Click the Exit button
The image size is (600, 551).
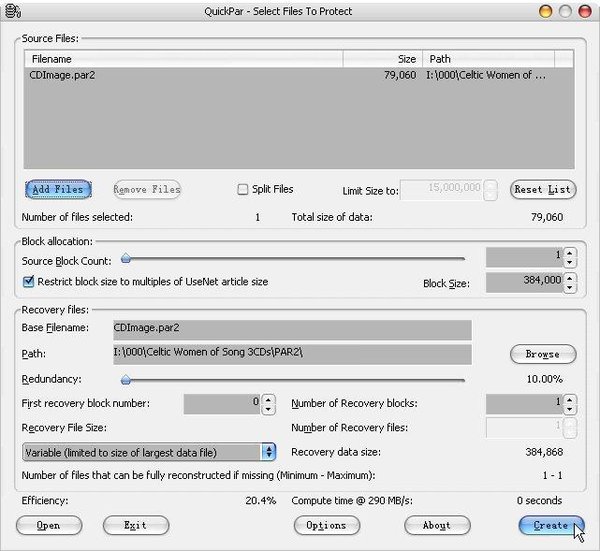click(136, 525)
